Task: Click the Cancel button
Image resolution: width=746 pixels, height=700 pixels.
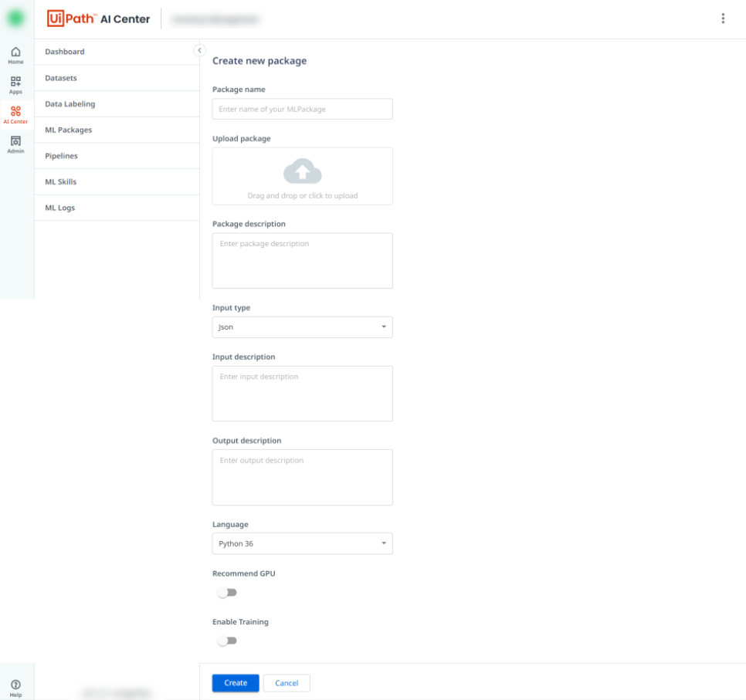Action: pos(287,683)
